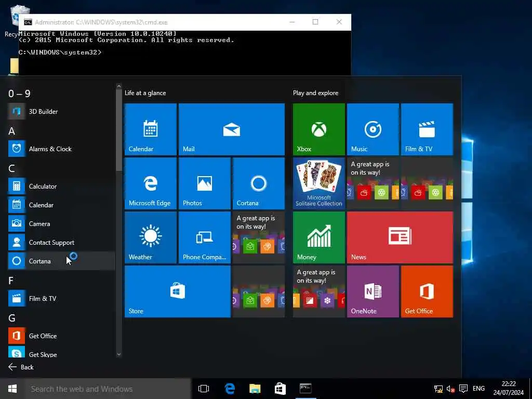Open Task View from the taskbar

click(x=204, y=389)
